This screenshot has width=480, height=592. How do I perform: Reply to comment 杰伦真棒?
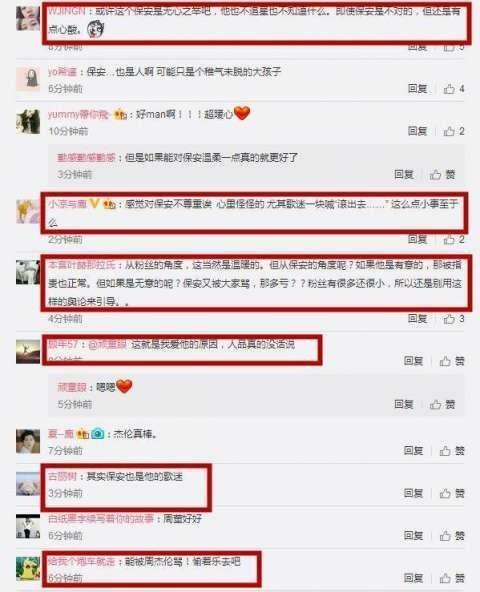pyautogui.click(x=413, y=450)
